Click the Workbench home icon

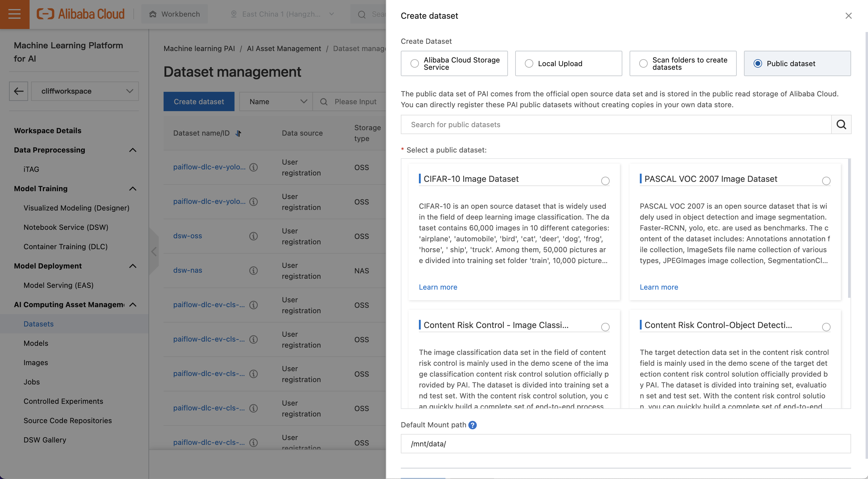pyautogui.click(x=153, y=14)
